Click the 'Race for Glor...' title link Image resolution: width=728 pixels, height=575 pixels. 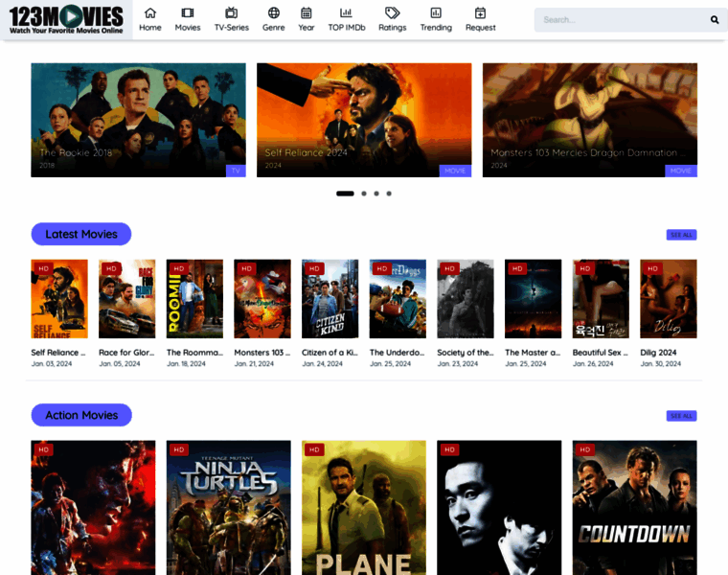point(126,353)
